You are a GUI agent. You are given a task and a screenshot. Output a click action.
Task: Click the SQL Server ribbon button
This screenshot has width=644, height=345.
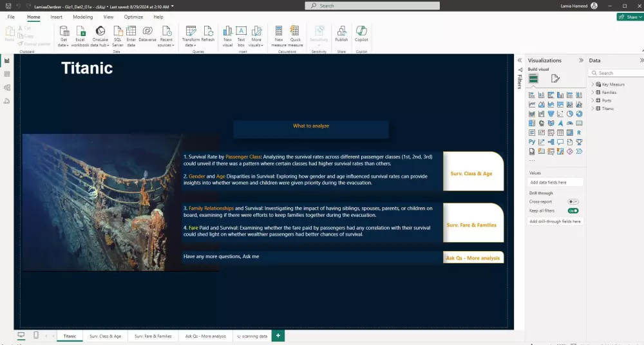coord(118,36)
